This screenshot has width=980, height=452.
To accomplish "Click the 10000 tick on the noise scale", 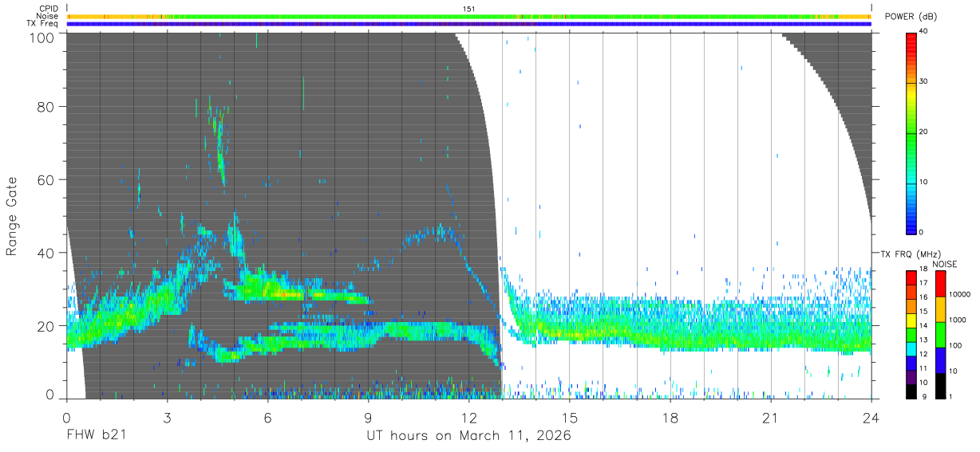I will 959,294.
